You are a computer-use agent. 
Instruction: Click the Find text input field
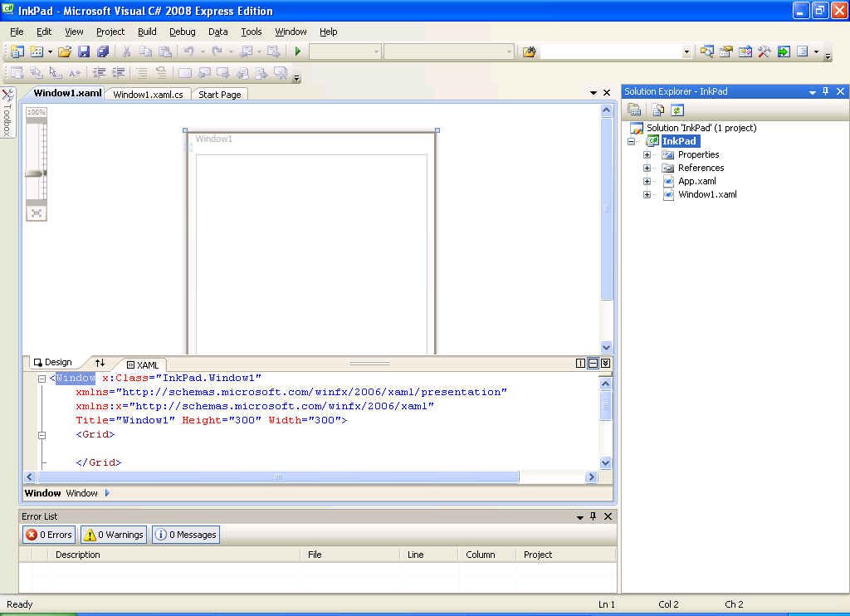(611, 52)
